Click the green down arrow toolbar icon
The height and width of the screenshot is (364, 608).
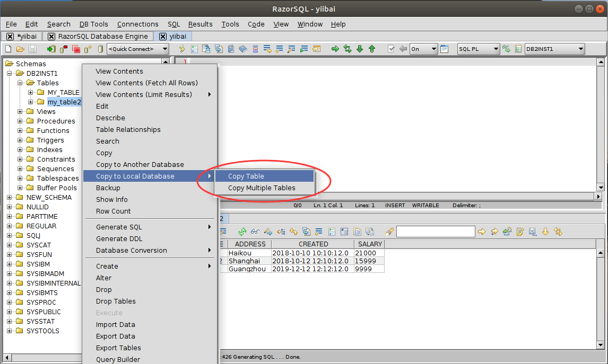click(360, 49)
